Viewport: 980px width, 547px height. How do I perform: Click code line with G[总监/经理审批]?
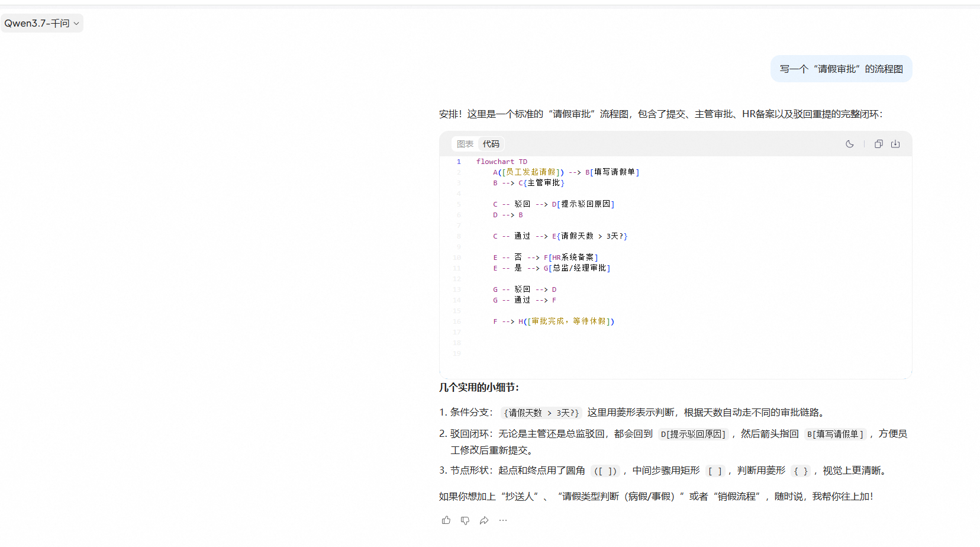(552, 268)
